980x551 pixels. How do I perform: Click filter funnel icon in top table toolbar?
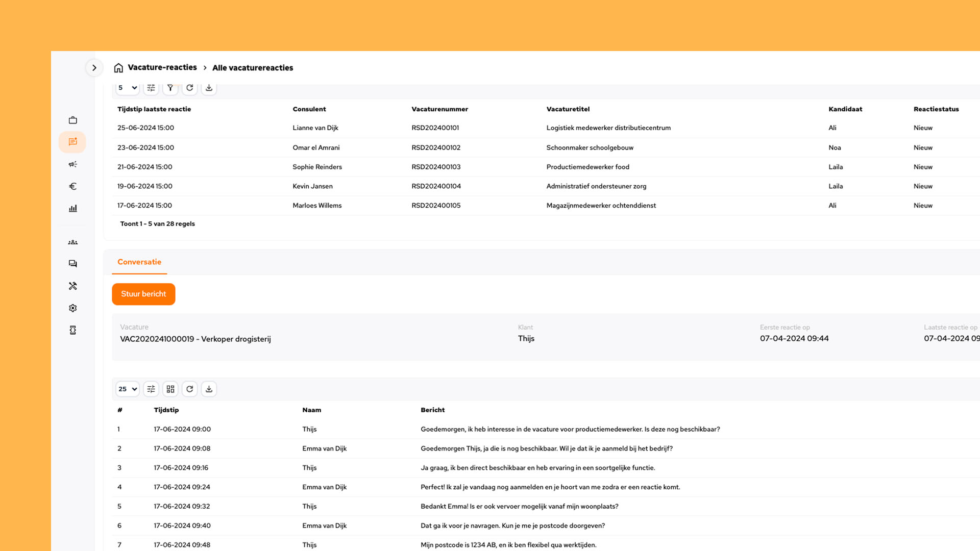point(170,88)
